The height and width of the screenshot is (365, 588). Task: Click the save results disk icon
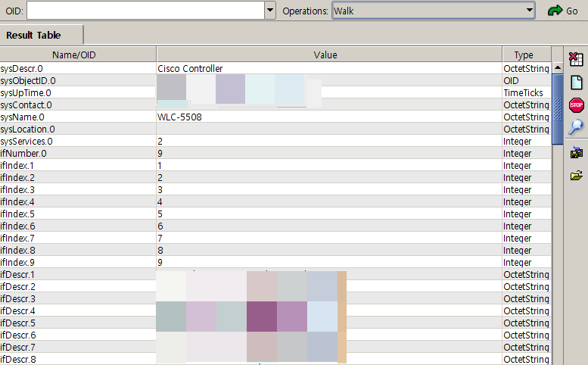coord(577,152)
